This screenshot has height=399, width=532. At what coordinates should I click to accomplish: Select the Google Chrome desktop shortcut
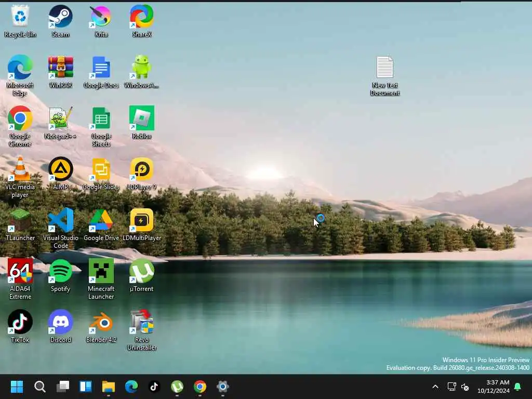pyautogui.click(x=20, y=126)
